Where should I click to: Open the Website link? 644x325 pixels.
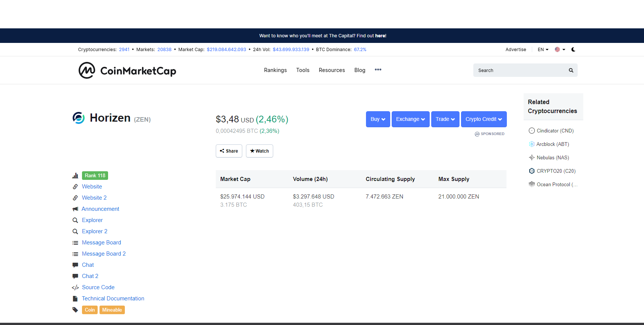[x=92, y=187]
